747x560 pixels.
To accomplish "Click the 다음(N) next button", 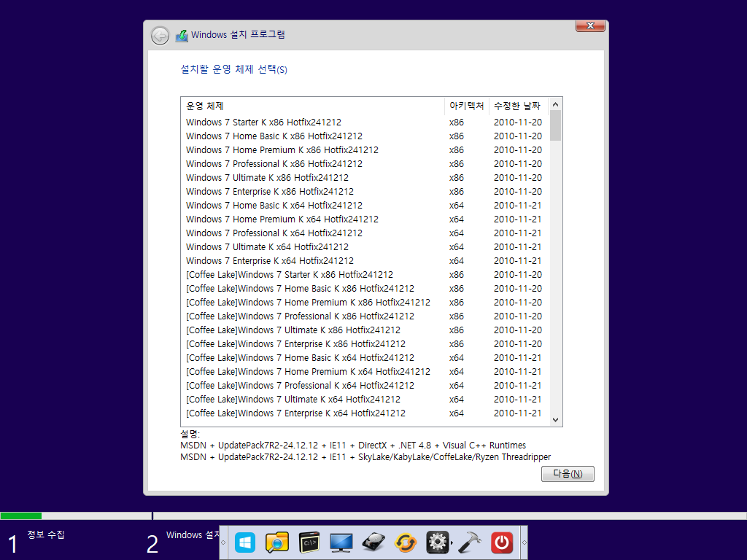I will 568,474.
